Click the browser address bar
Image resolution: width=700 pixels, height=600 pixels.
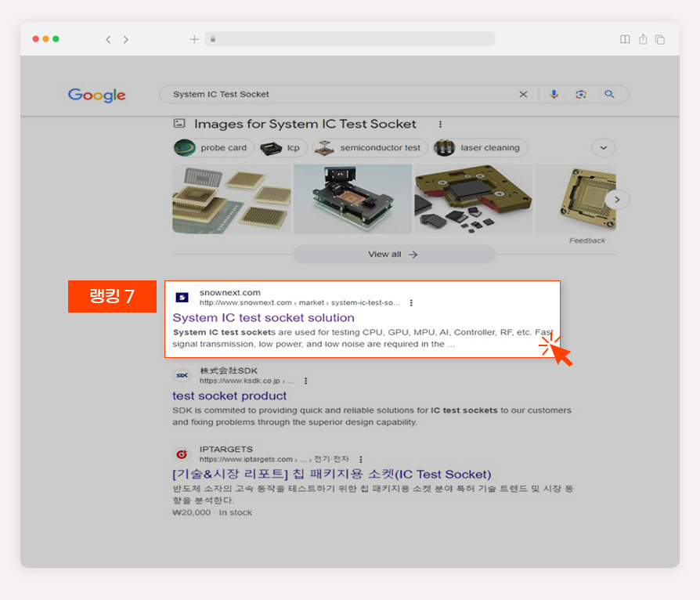coord(350,39)
